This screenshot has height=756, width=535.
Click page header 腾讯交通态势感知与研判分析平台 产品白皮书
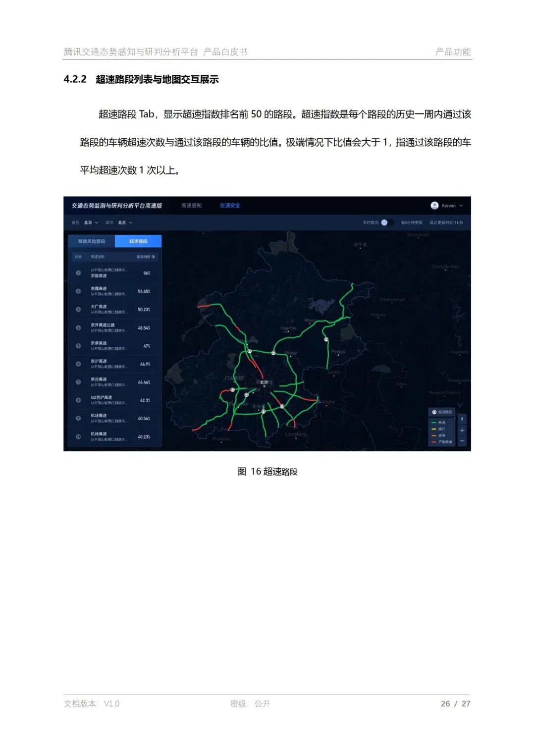(x=156, y=52)
